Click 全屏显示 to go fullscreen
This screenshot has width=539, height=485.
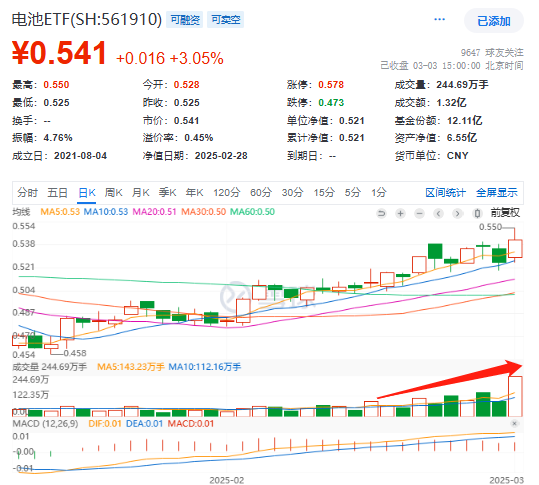(x=496, y=192)
